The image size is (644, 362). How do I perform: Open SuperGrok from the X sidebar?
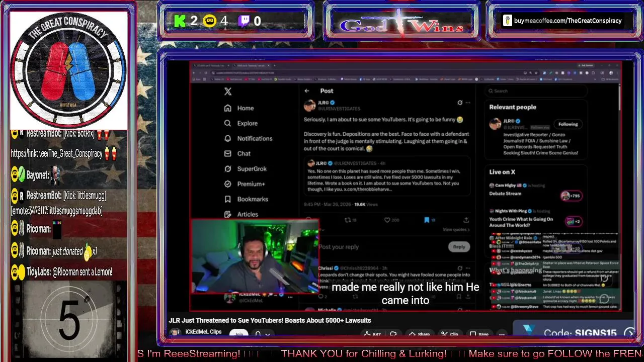tap(246, 169)
